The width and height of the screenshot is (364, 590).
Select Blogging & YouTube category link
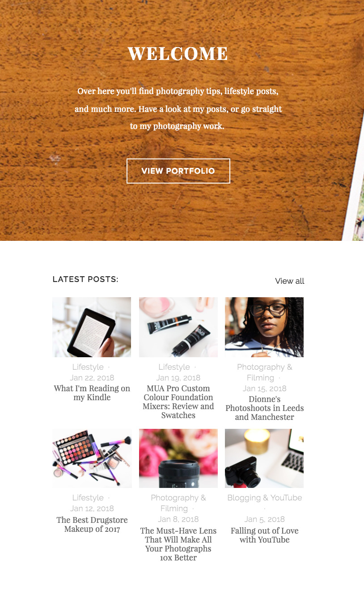264,498
